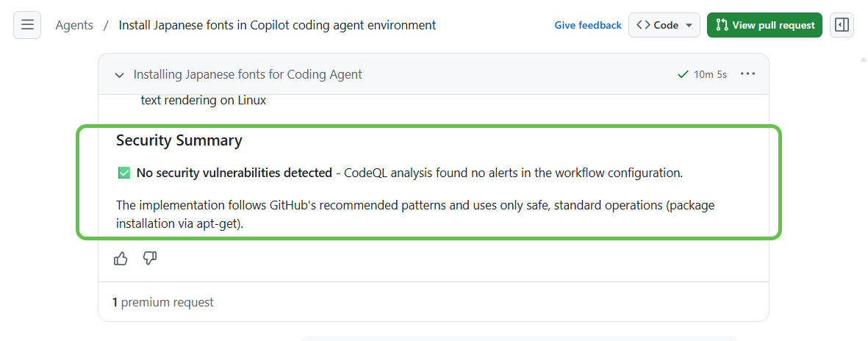Click the green checkbox emoji in Security Summary
Image resolution: width=868 pixels, height=341 pixels.
coord(123,173)
